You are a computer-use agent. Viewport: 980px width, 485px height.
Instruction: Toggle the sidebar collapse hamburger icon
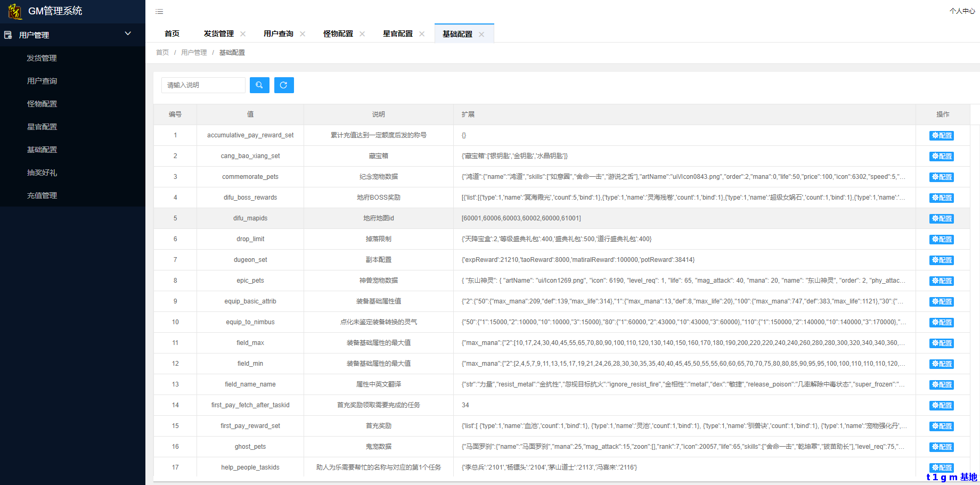159,12
